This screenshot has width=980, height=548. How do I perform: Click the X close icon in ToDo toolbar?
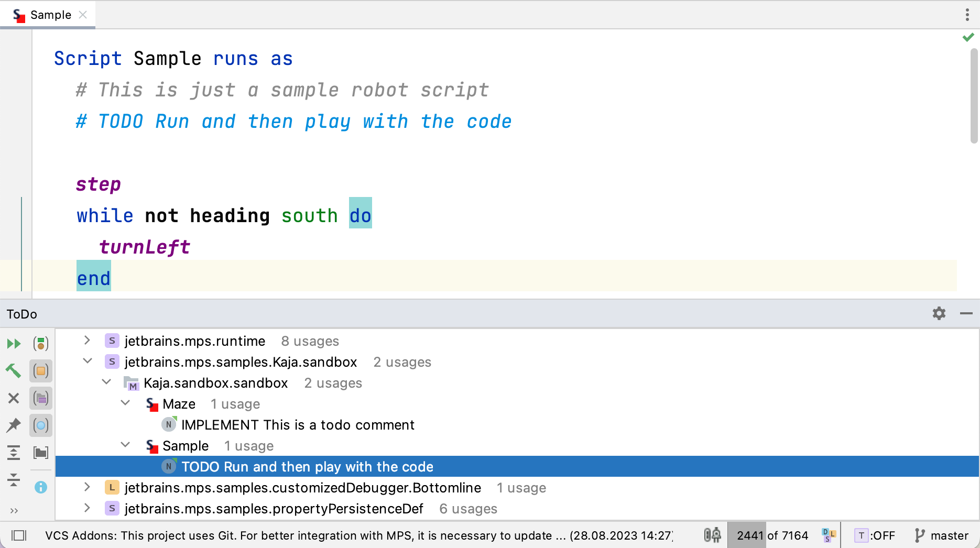14,398
